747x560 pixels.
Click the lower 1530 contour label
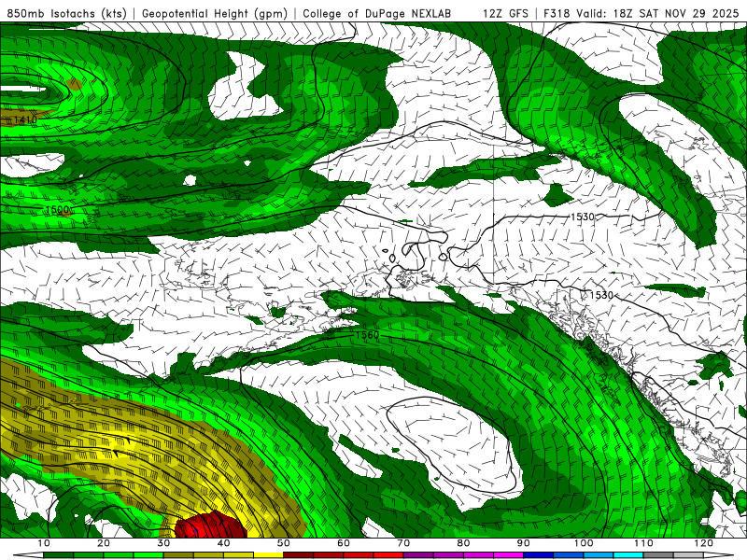[x=601, y=295]
